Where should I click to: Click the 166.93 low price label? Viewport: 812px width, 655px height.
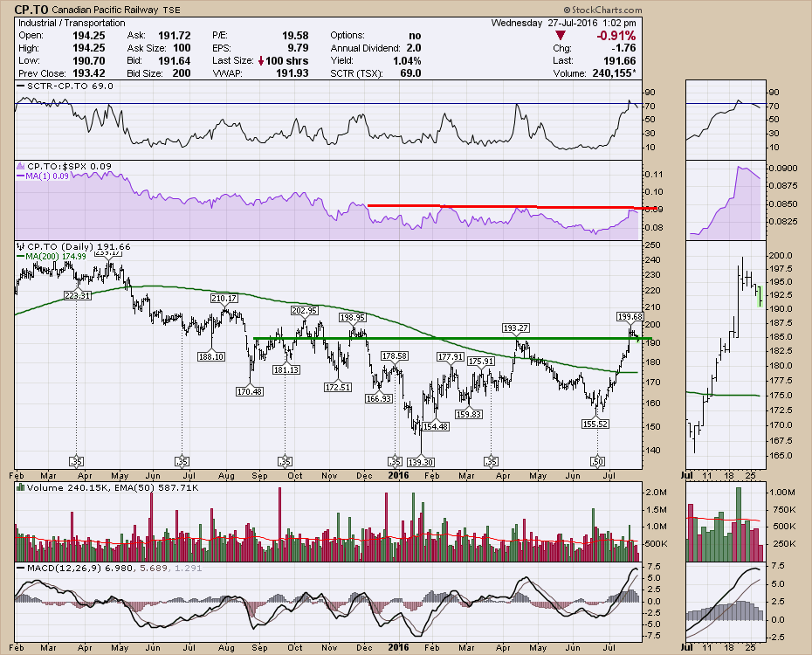click(379, 398)
